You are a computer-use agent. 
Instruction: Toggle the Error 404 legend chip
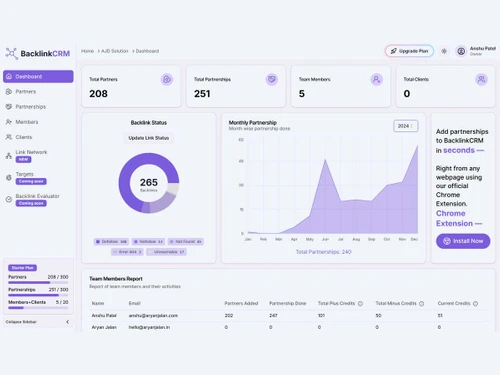[127, 252]
